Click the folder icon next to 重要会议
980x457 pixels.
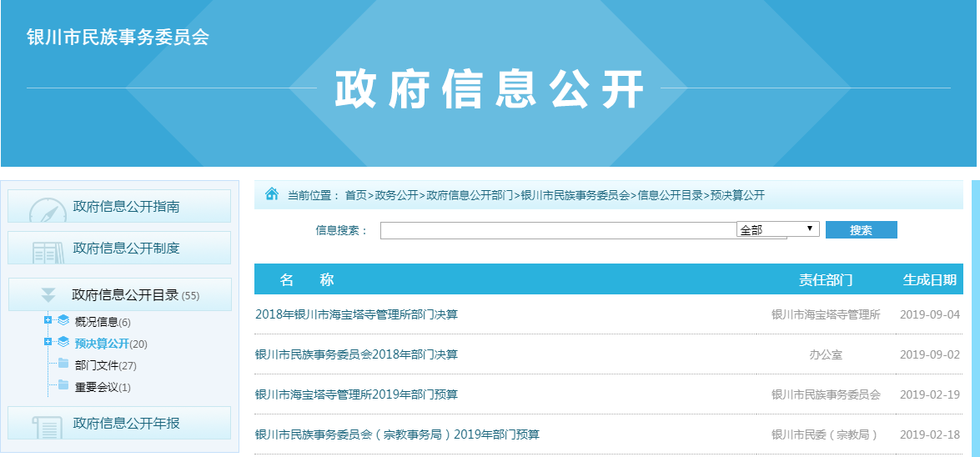63,386
